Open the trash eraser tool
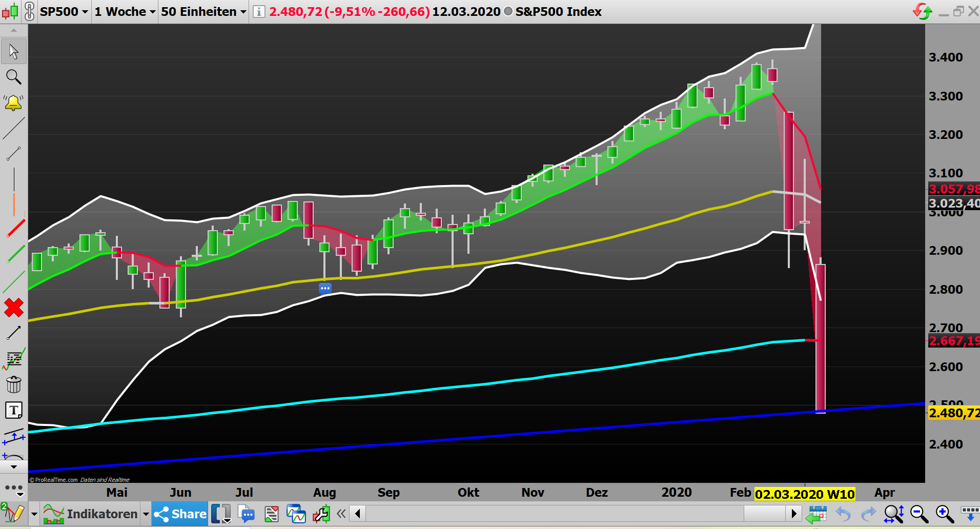Viewport: 980px width, 529px height. pos(14,383)
